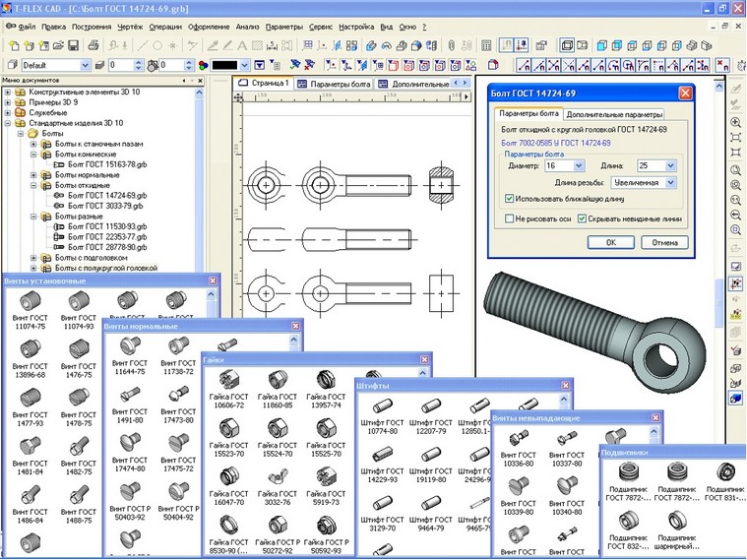Click the Print icon
747x560 pixels.
click(93, 45)
